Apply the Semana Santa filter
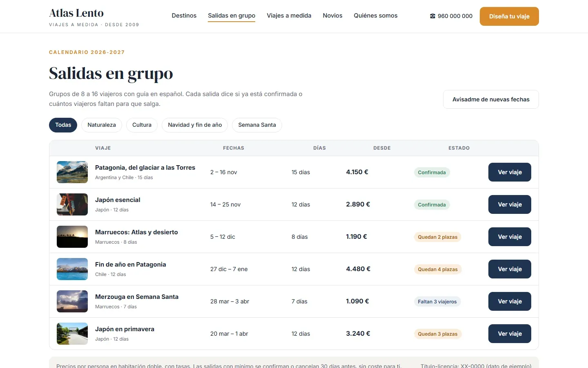 click(257, 125)
